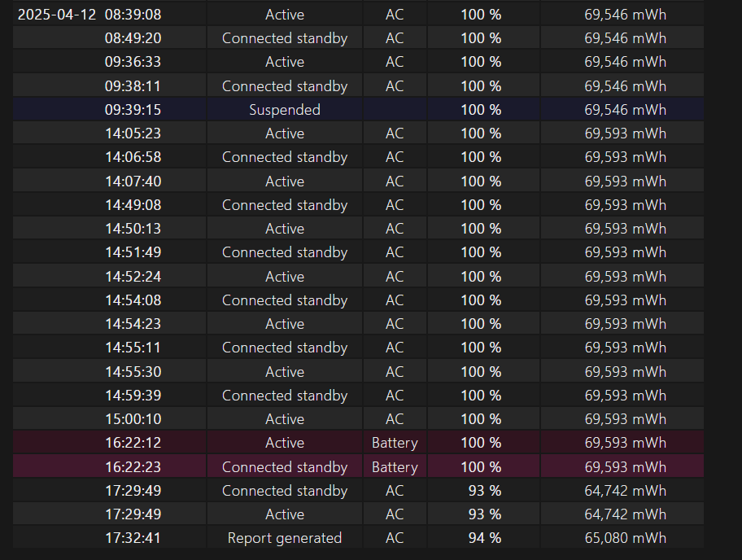Click the 16:22:23 timestamp cell
742x560 pixels.
click(x=133, y=467)
